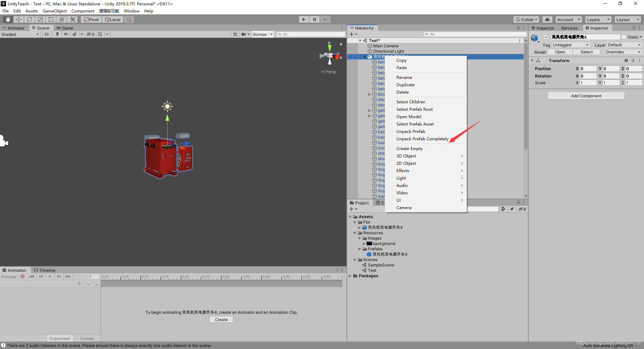Open the scene component tools icon
The width and height of the screenshot is (644, 349).
point(235,34)
